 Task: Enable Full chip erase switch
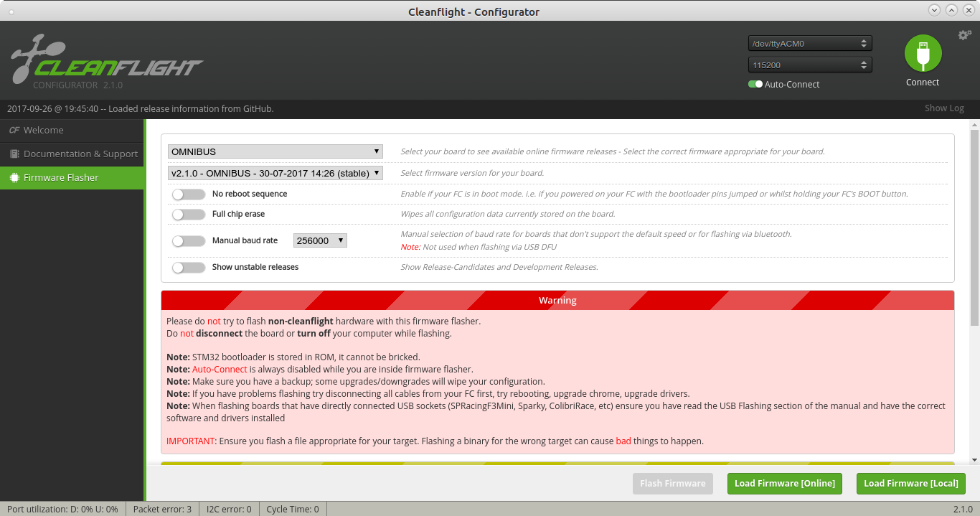coord(189,214)
